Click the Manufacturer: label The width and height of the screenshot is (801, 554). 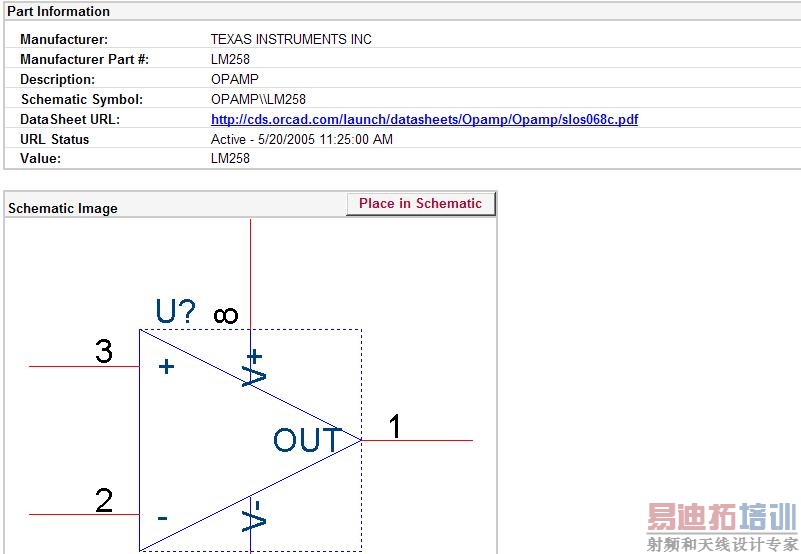(x=64, y=39)
